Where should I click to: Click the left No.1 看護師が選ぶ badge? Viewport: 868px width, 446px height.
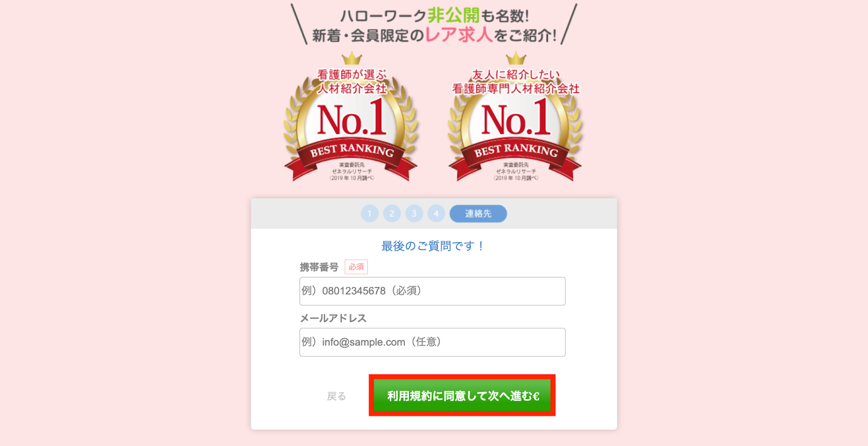coord(352,118)
